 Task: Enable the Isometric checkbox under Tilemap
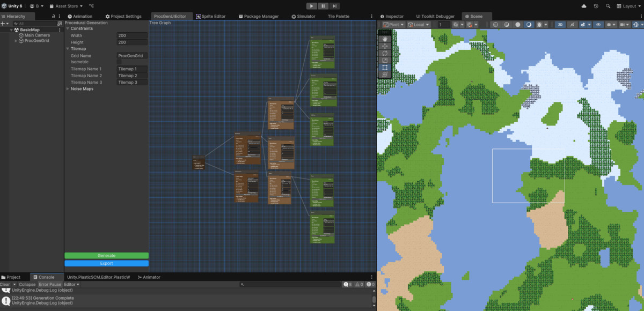click(x=119, y=62)
